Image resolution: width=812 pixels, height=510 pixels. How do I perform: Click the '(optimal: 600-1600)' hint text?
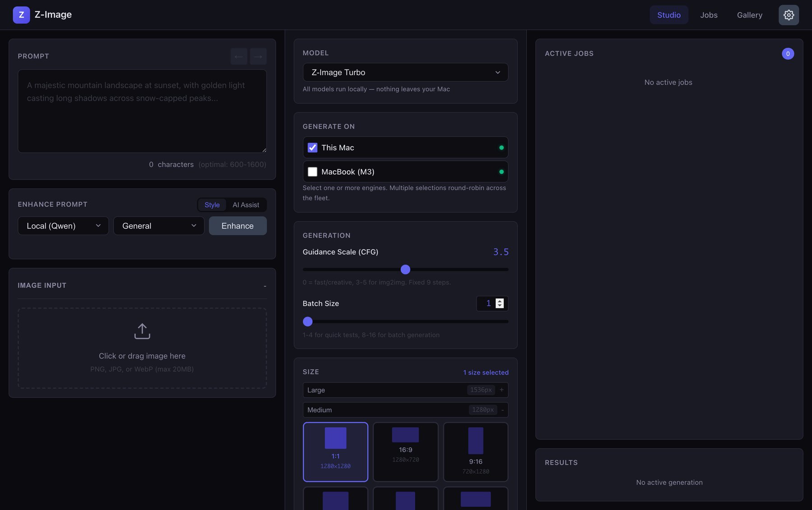point(232,165)
